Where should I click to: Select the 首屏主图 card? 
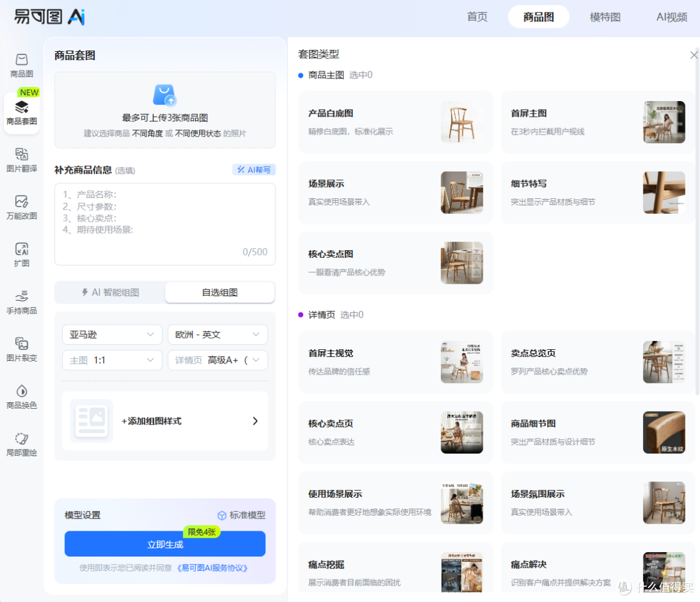pos(598,122)
